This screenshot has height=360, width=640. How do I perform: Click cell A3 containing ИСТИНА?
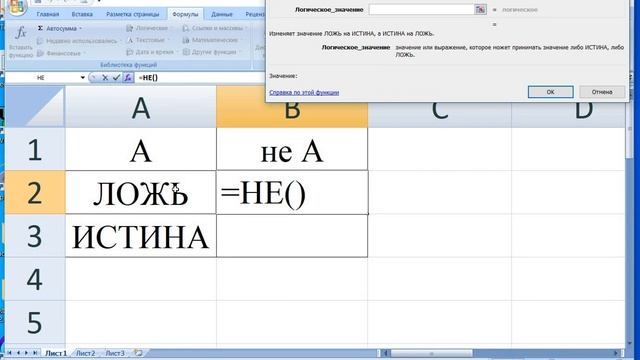click(141, 236)
